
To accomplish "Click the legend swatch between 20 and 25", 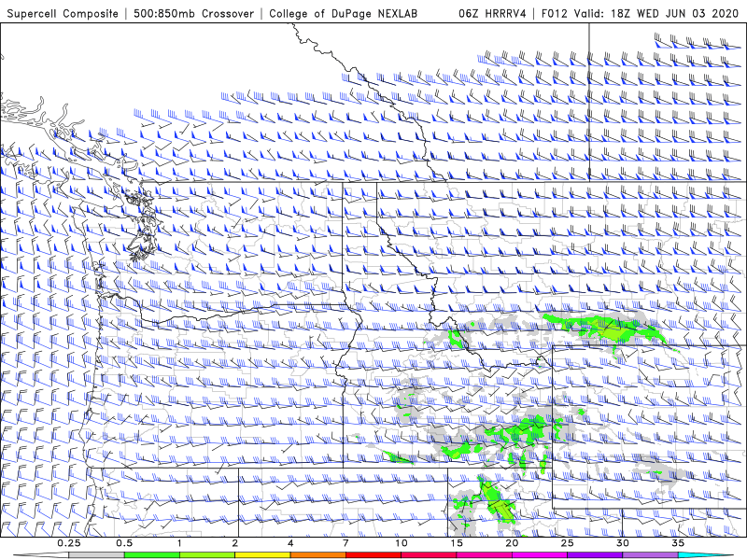I will (x=540, y=555).
